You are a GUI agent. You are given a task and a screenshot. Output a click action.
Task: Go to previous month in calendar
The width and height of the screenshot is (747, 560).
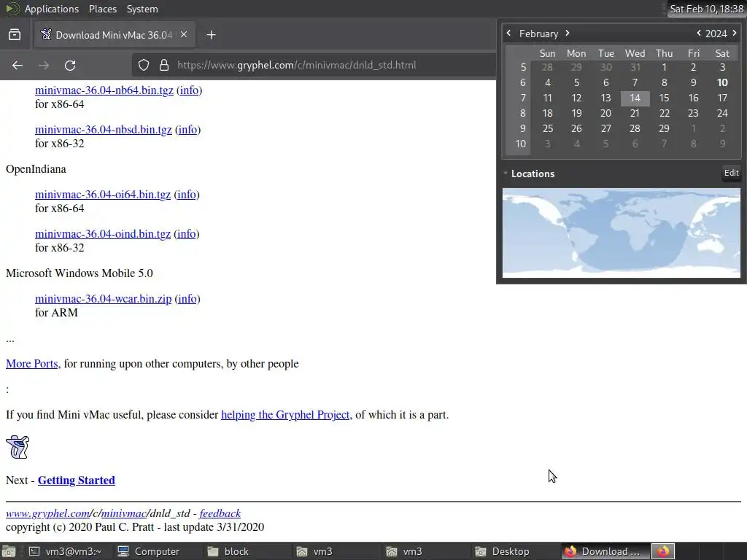[x=508, y=33]
